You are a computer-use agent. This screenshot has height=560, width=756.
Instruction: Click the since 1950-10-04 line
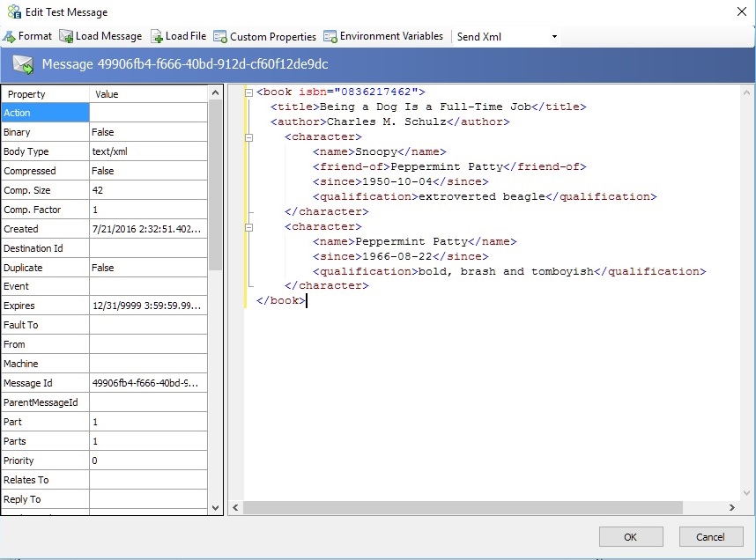[x=401, y=181]
